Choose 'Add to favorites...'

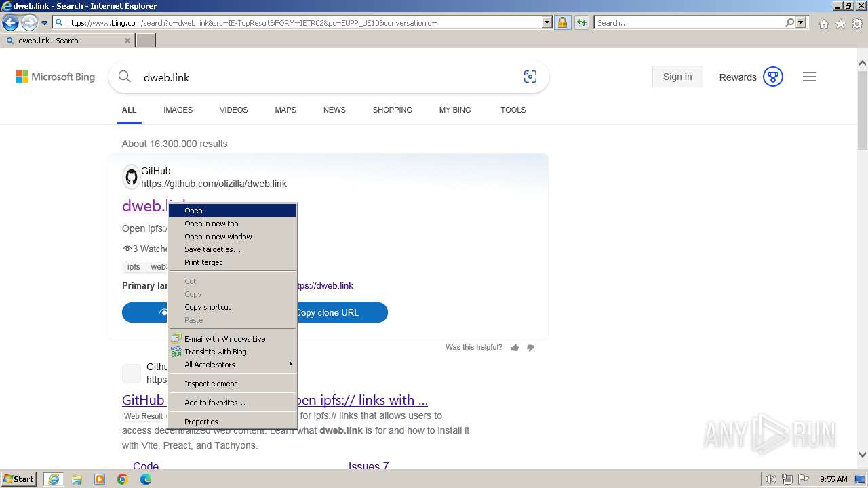pos(233,403)
